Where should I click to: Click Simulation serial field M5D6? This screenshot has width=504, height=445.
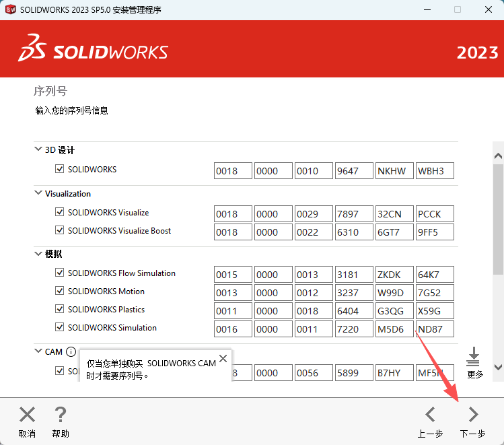tap(394, 329)
